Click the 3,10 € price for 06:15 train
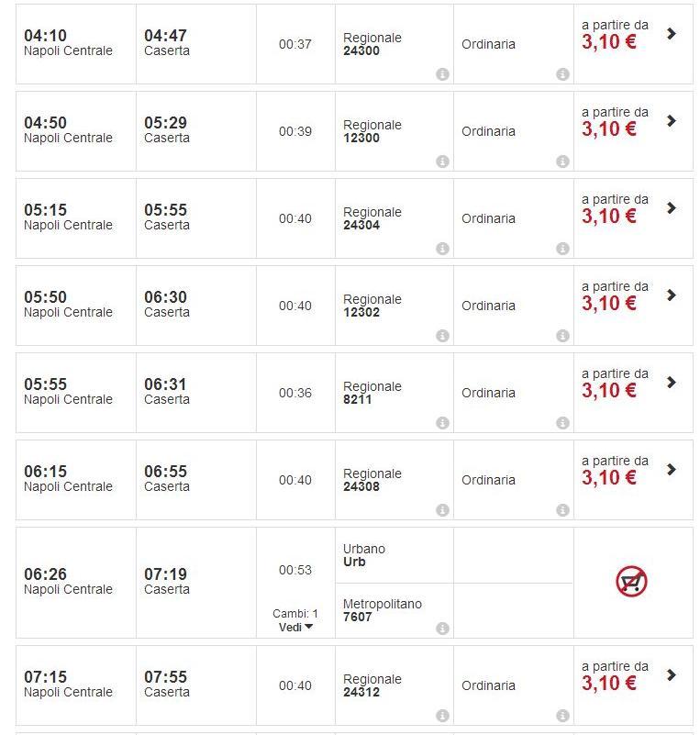 (609, 478)
